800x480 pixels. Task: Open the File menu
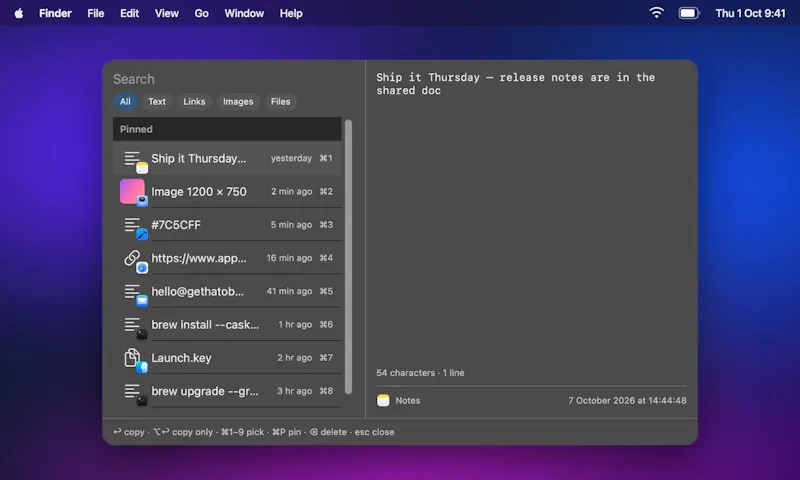95,13
